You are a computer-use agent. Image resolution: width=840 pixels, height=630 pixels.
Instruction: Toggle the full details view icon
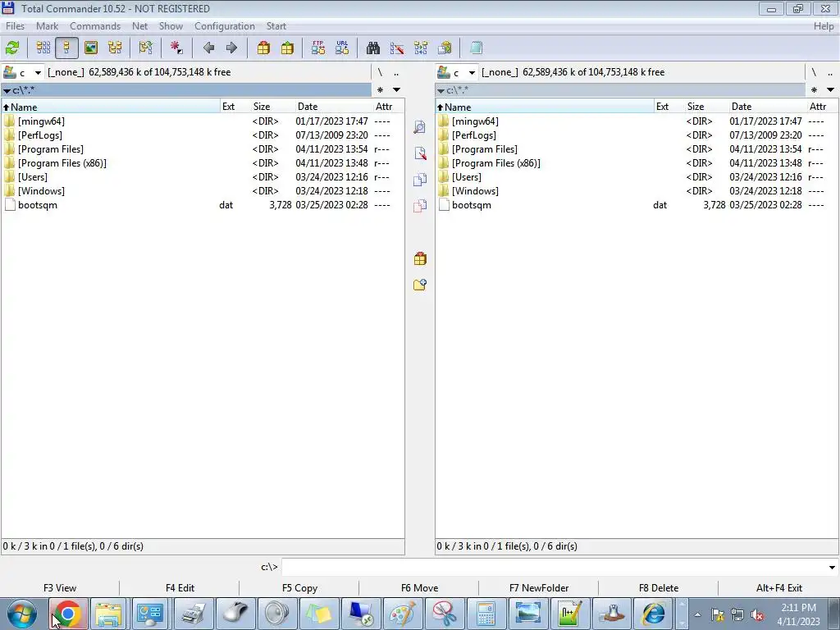tap(66, 48)
